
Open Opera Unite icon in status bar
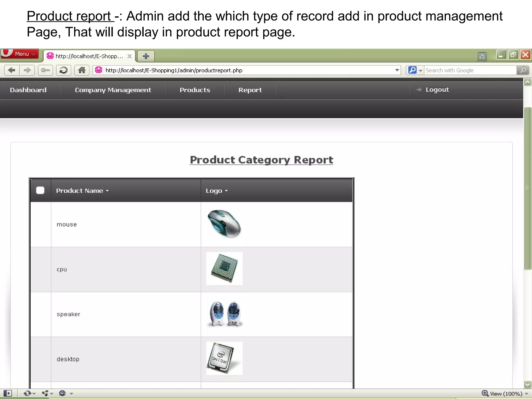pos(45,394)
